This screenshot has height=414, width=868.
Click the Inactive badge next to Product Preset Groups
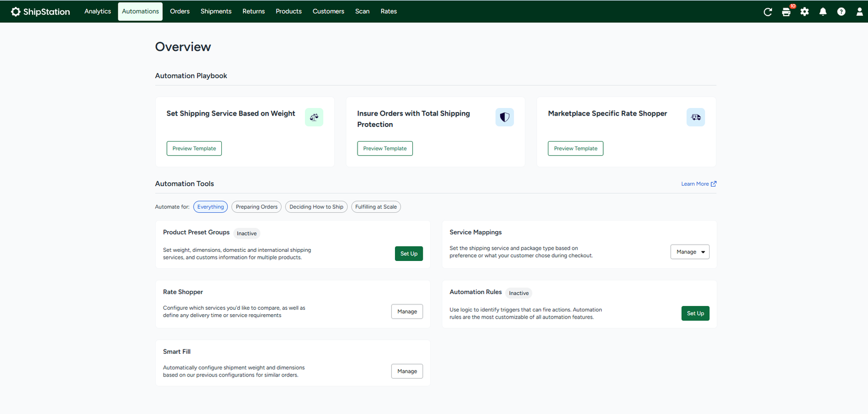[247, 233]
